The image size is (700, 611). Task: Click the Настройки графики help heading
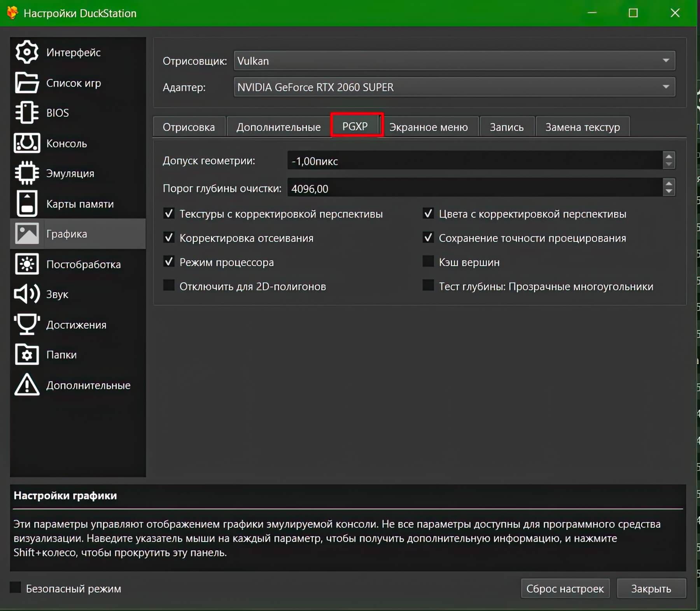click(x=65, y=495)
